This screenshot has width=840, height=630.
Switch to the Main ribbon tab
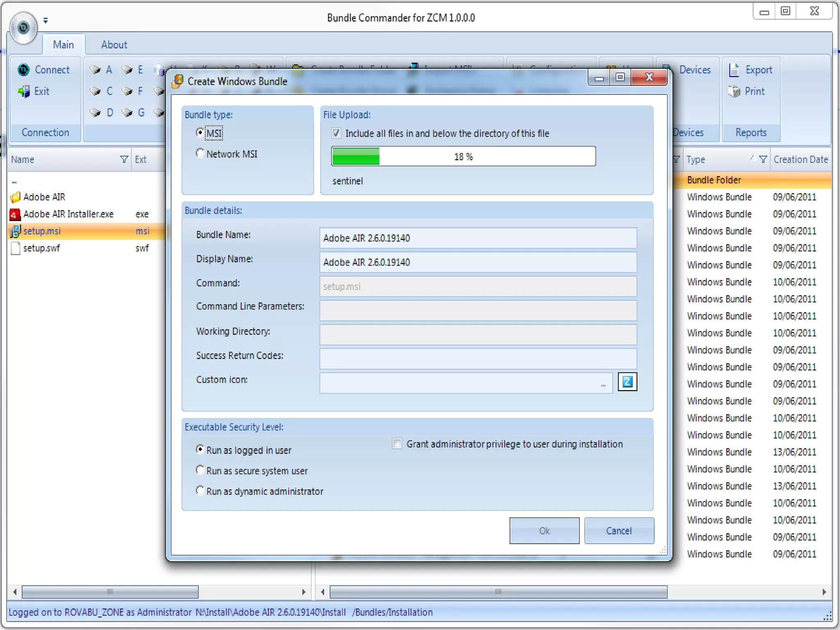coord(63,45)
